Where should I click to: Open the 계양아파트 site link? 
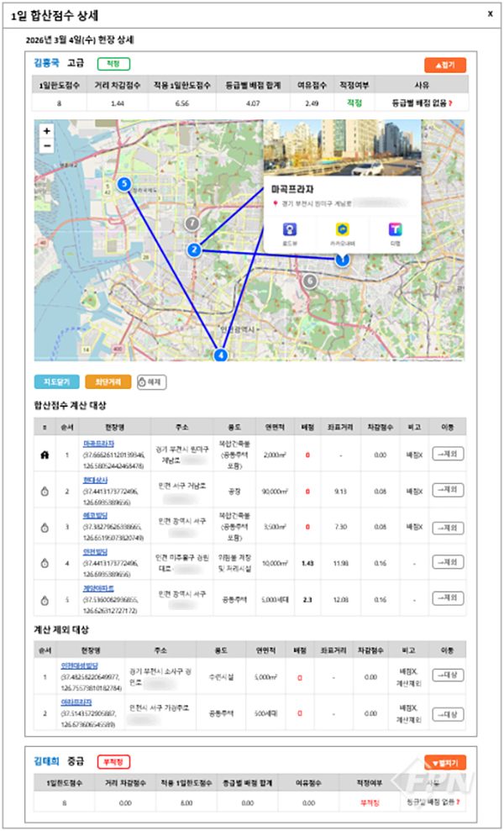(97, 588)
